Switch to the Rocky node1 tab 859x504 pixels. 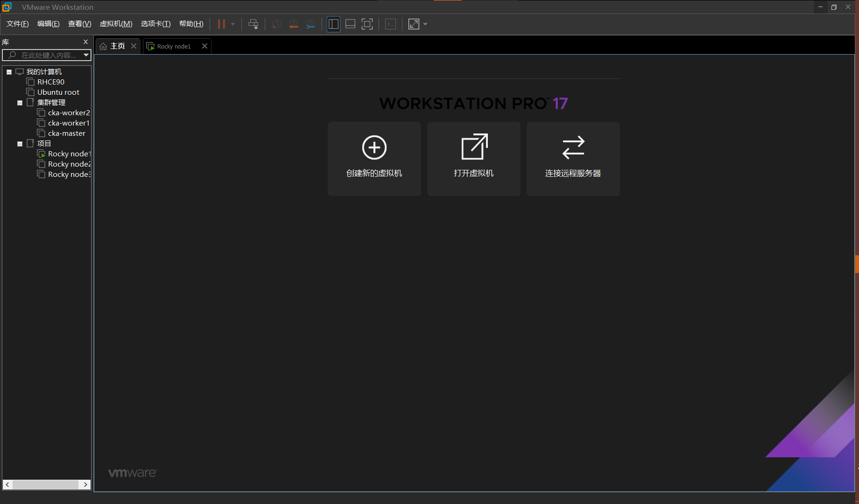pos(174,46)
